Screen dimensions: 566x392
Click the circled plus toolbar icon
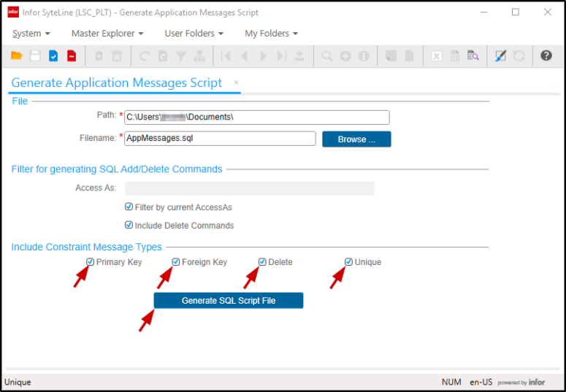345,56
